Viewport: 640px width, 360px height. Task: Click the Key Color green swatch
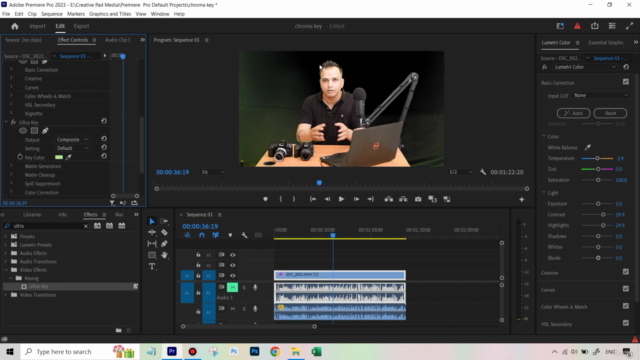point(59,157)
